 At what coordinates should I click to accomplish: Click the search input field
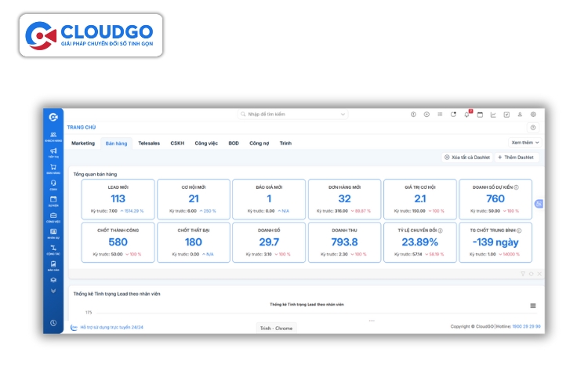[x=292, y=114]
